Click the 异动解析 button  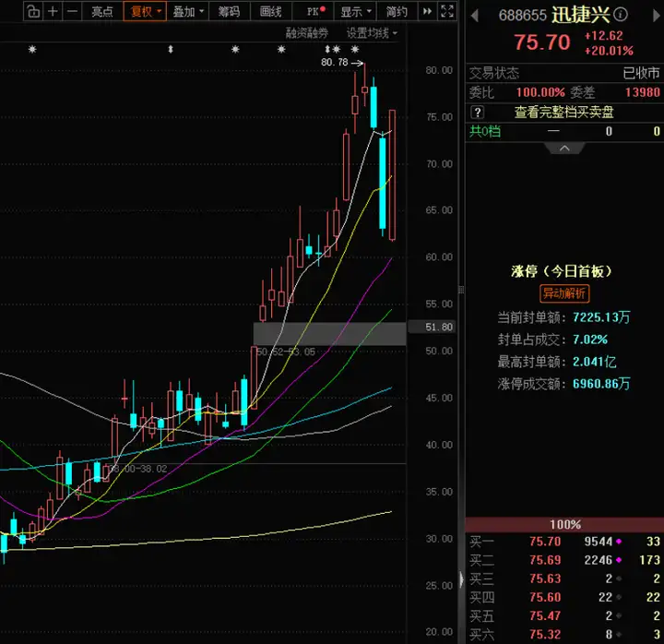564,293
